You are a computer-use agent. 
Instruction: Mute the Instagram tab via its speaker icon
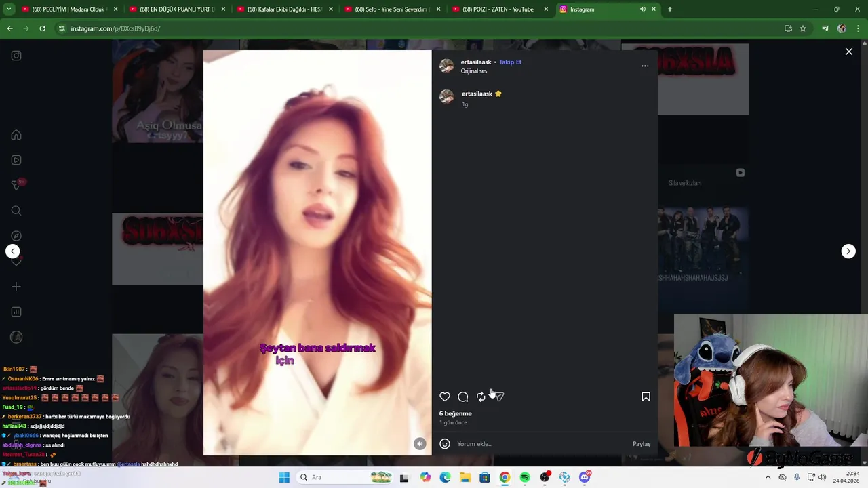[642, 9]
